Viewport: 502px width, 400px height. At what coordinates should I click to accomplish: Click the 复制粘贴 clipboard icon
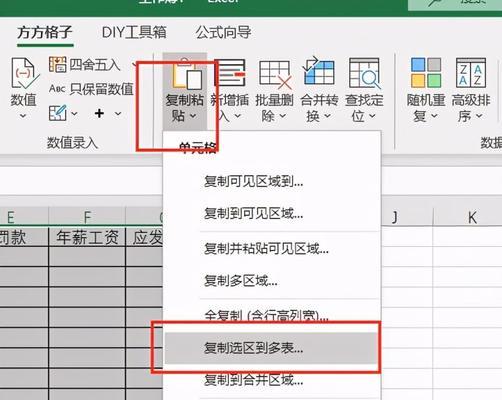point(186,73)
